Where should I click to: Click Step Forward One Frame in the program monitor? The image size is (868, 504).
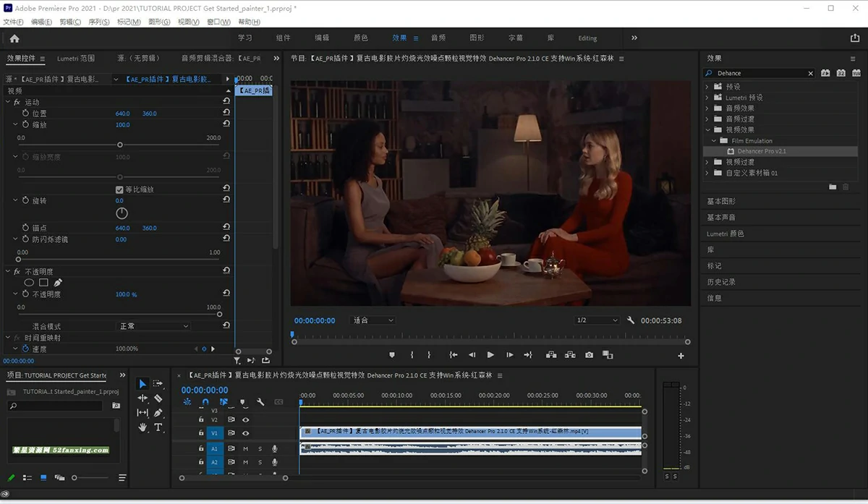click(509, 355)
